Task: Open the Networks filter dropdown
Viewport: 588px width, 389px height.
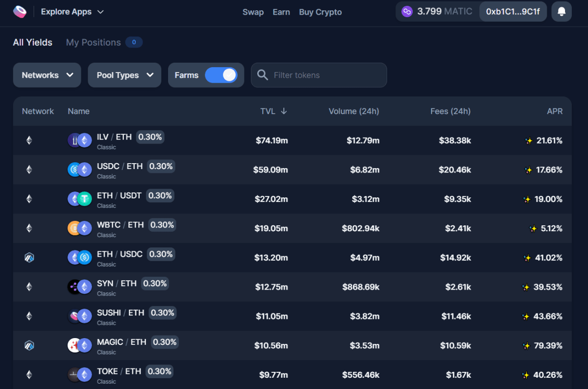Action: point(47,75)
